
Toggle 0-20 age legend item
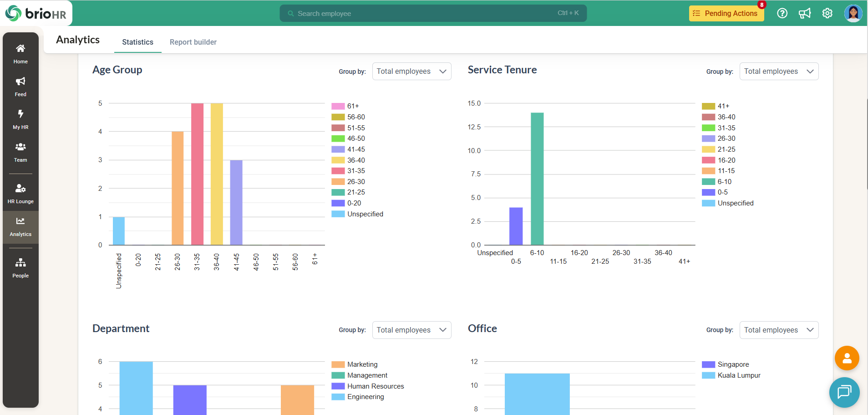[346, 203]
